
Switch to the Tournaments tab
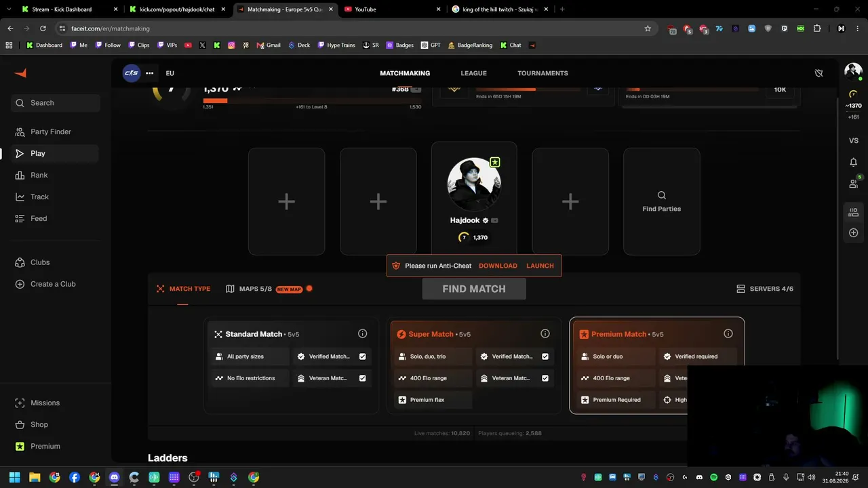point(542,73)
